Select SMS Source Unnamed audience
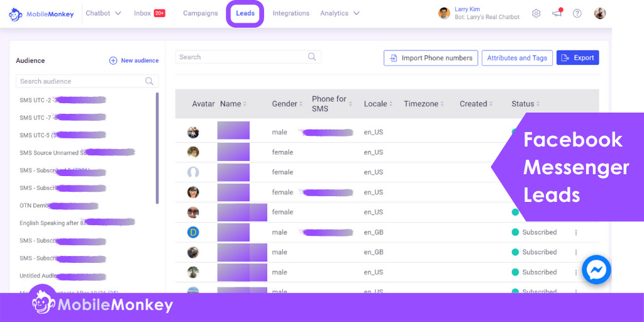This screenshot has width=644, height=322. click(x=77, y=152)
